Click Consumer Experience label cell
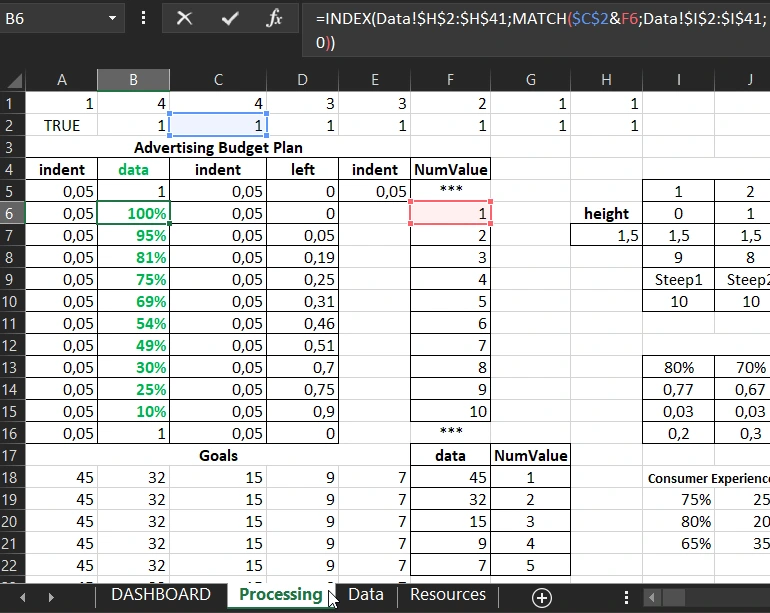This screenshot has width=770, height=613. [x=708, y=477]
